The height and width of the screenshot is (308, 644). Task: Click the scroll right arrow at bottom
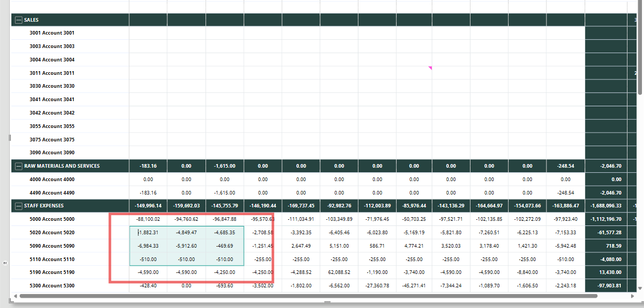pyautogui.click(x=632, y=296)
